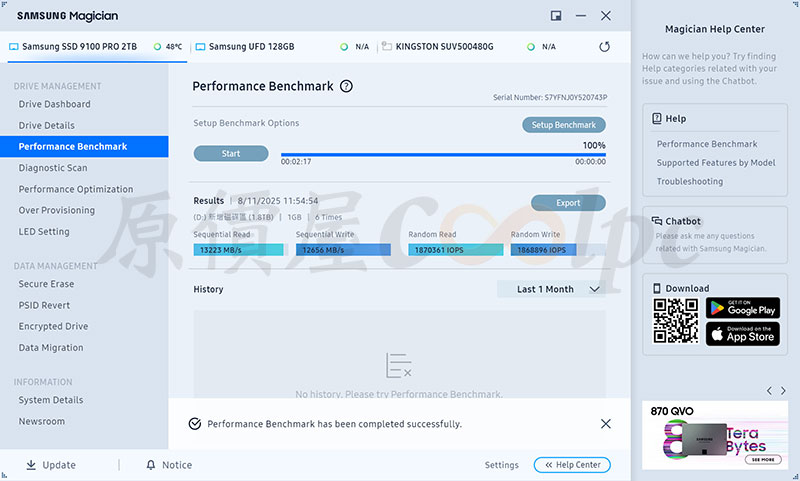Open the 870 QVO banner See More
Screen dimensions: 800x481
[763, 460]
